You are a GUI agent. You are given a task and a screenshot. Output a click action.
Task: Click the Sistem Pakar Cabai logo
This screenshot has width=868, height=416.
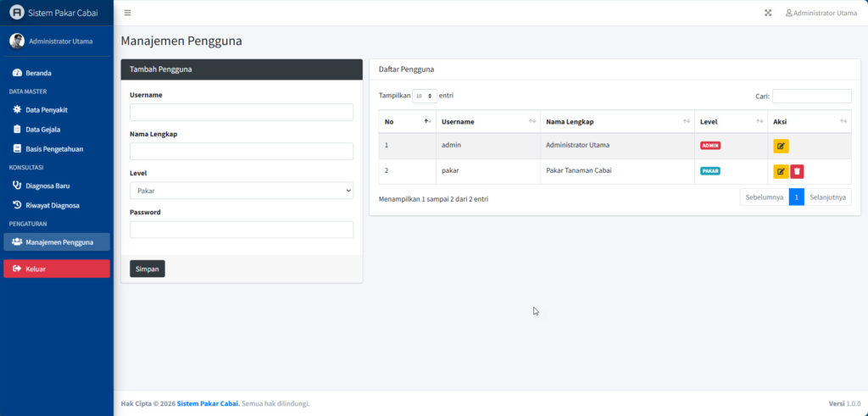(x=17, y=13)
